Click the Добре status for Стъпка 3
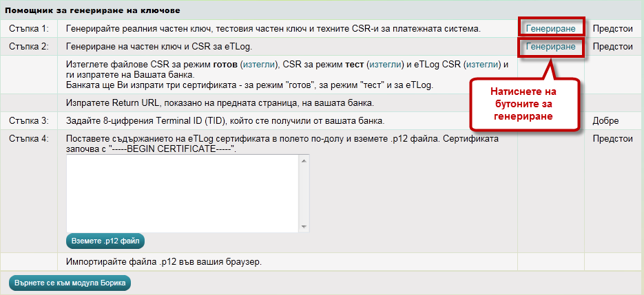This screenshot has width=644, height=295. (x=605, y=120)
